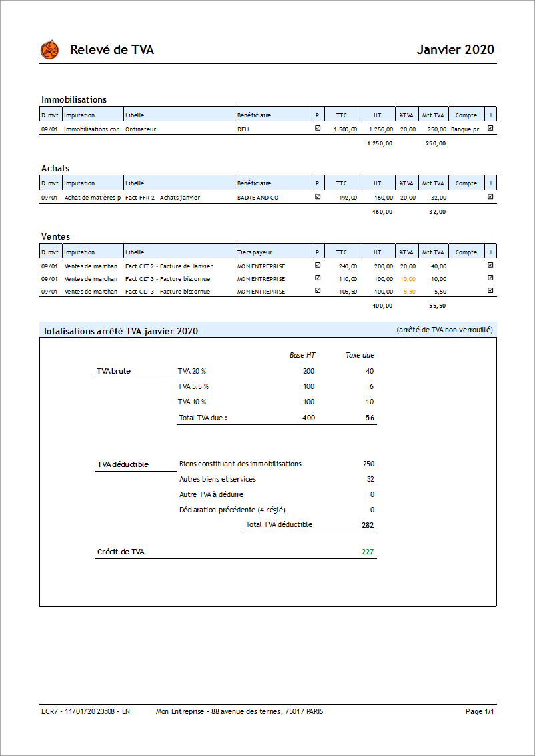
Task: Toggle the J checkbox on the Ordinateur row
Action: [490, 129]
